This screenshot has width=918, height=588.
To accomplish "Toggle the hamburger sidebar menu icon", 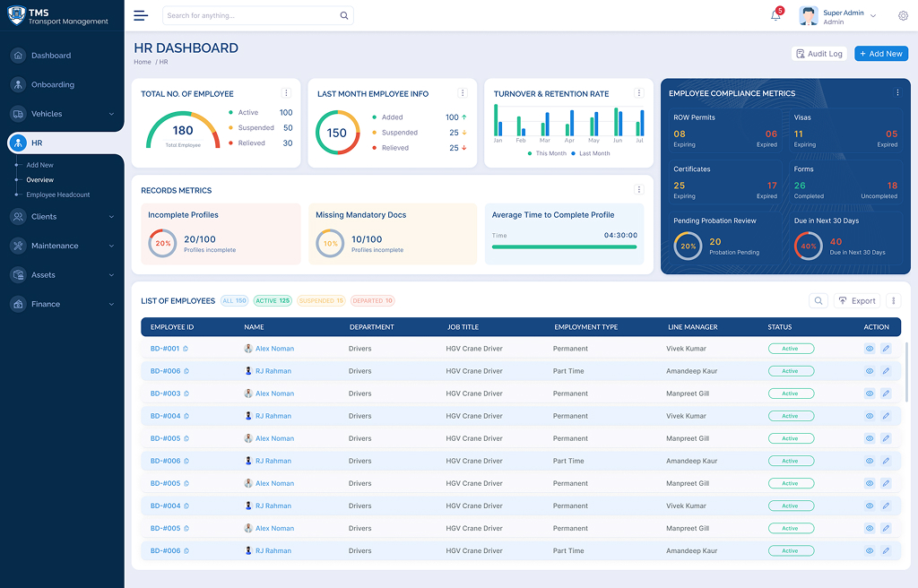I will [141, 15].
